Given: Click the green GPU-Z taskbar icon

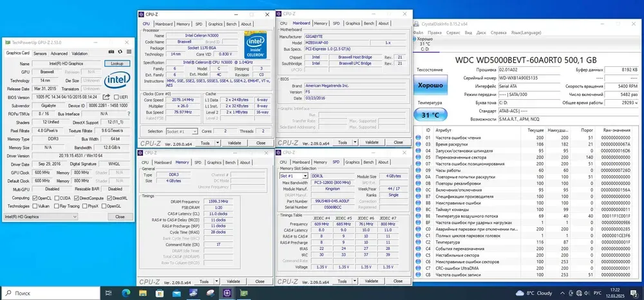Looking at the screenshot, I should click(x=244, y=293).
